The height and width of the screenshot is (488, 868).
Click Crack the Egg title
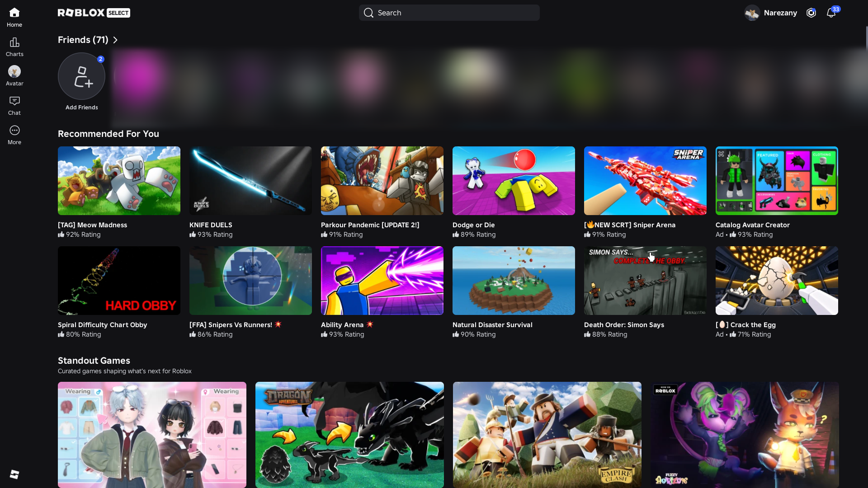[745, 325]
